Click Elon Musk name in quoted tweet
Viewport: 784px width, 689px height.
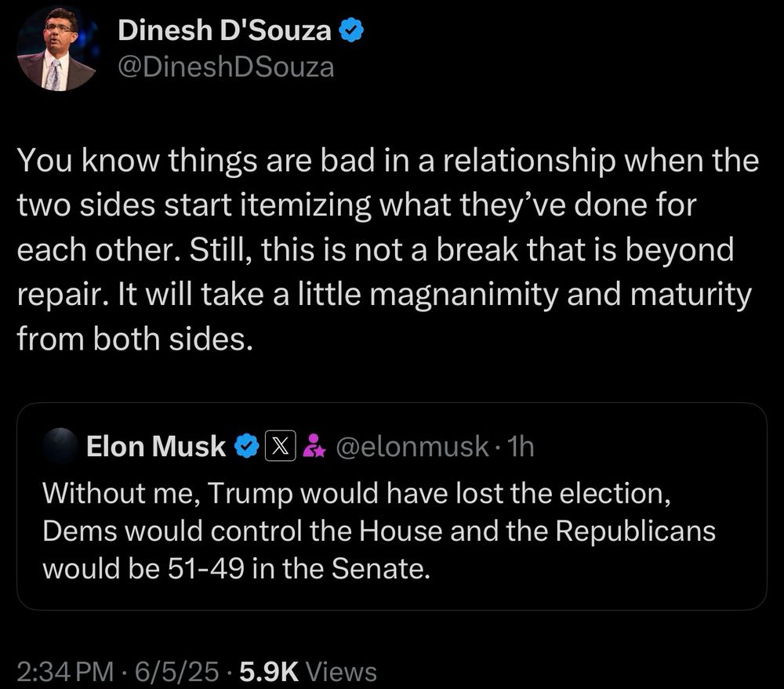(156, 446)
